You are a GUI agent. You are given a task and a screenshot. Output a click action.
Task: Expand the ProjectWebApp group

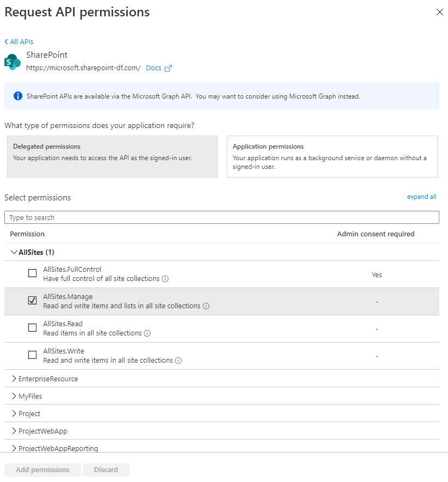(x=14, y=431)
